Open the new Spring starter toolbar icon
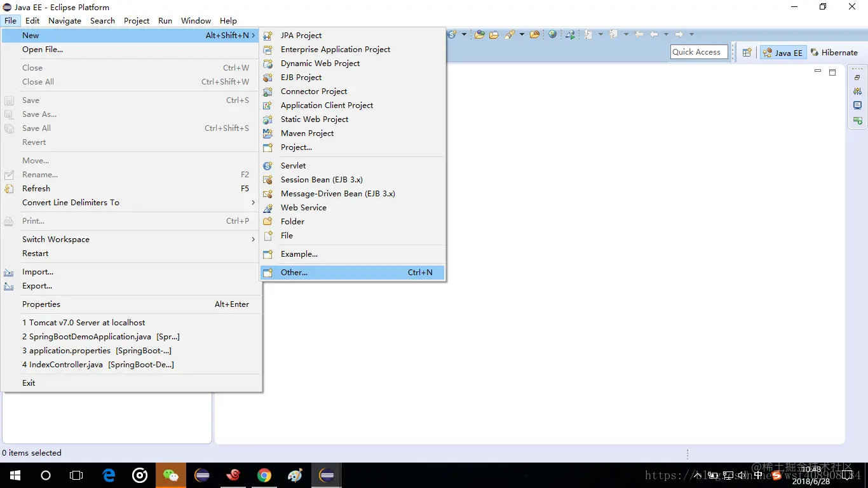868x488 pixels. pyautogui.click(x=452, y=34)
